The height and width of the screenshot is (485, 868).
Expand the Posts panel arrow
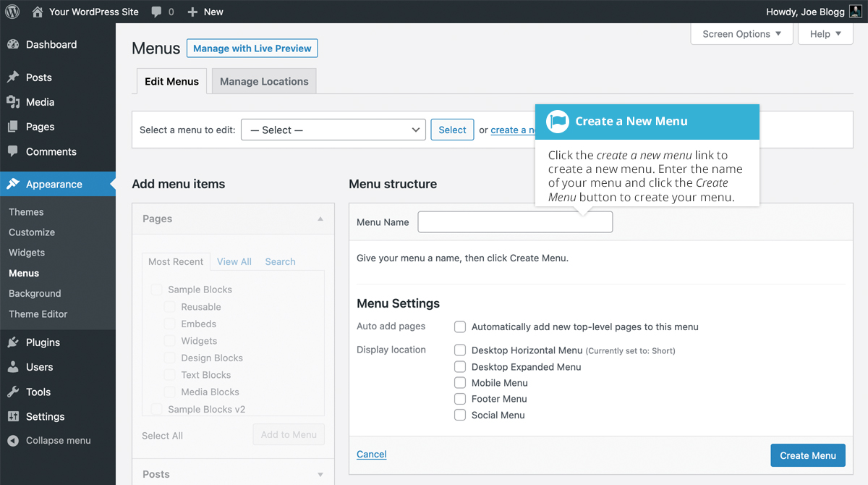pos(320,474)
